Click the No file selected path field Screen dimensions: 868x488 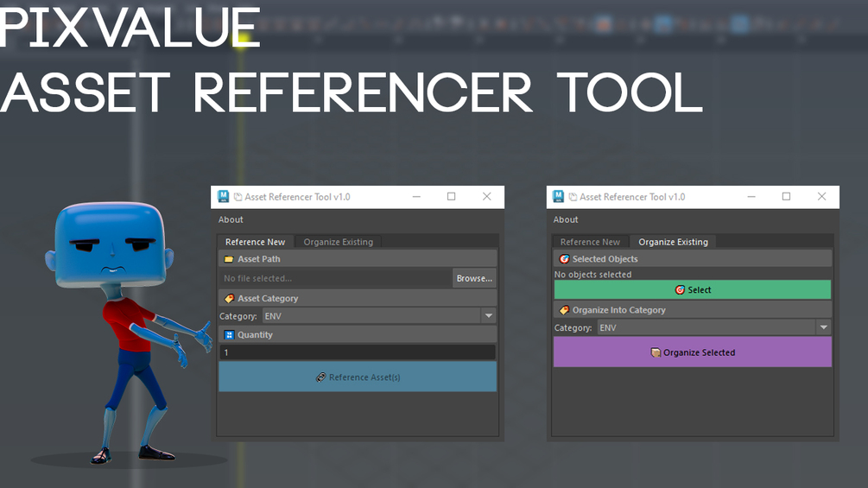click(335, 278)
